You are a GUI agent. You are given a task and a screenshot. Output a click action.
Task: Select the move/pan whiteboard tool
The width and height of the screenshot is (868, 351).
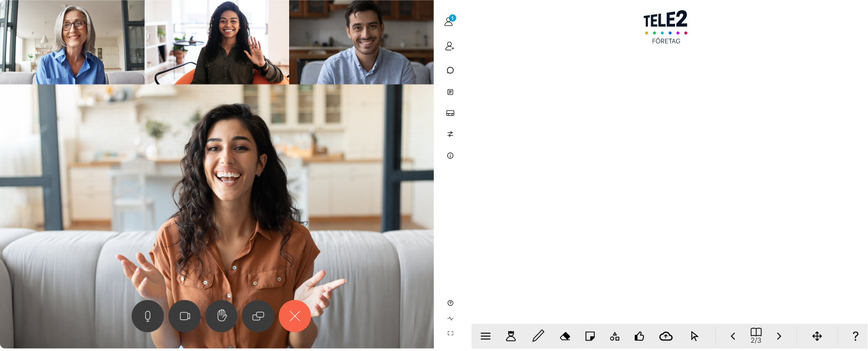pyautogui.click(x=817, y=336)
